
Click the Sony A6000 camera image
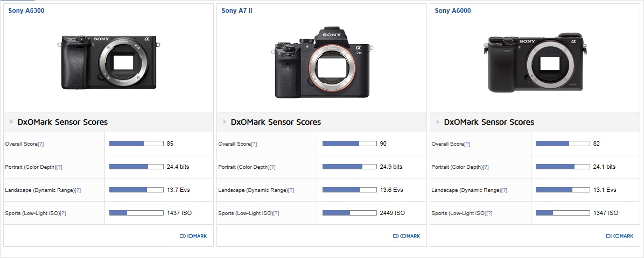coord(535,62)
